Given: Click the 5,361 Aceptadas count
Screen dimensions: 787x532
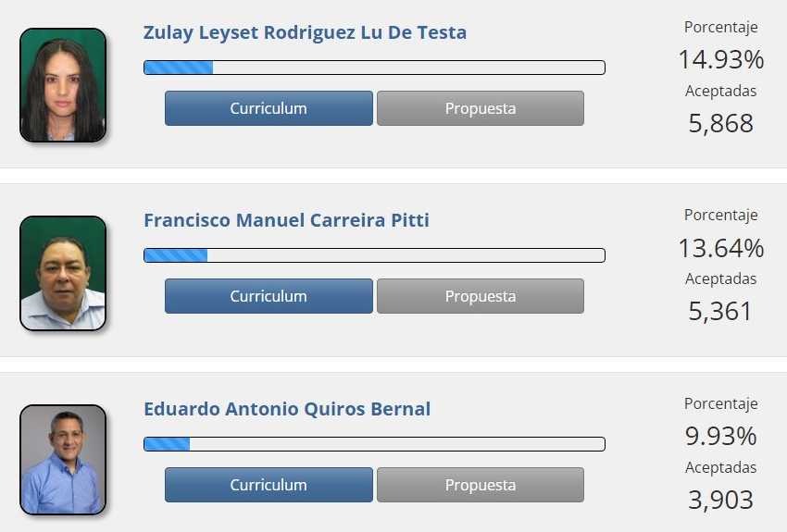Looking at the screenshot, I should 720,312.
